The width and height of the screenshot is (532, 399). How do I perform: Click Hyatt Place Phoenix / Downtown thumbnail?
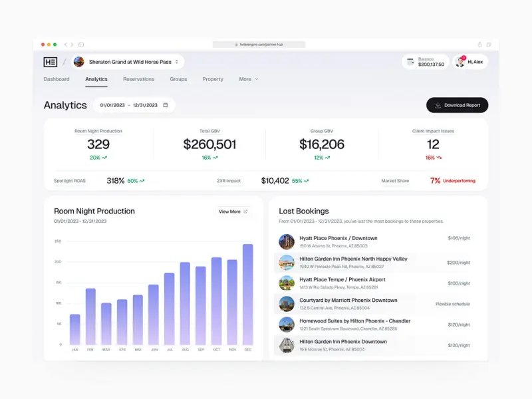[287, 241]
